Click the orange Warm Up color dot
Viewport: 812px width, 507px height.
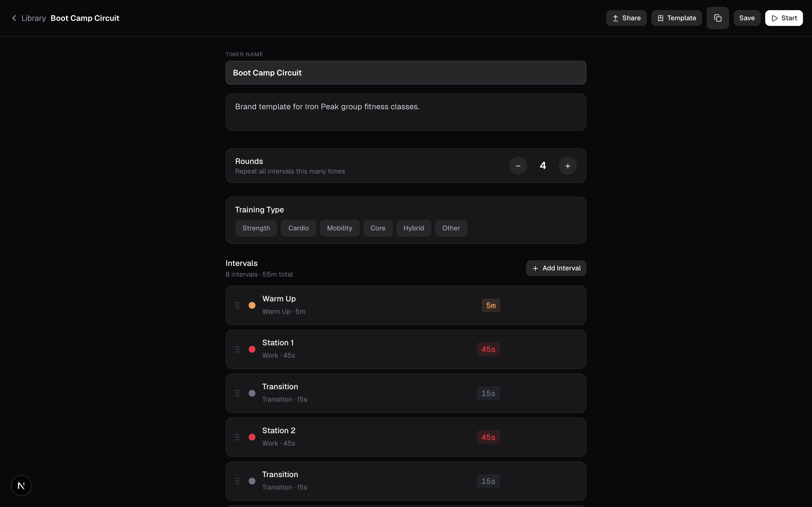pyautogui.click(x=252, y=306)
